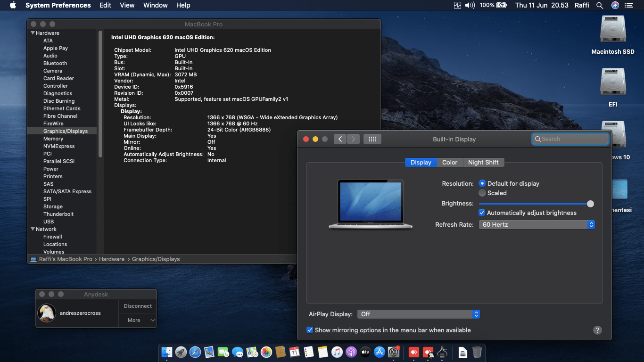Open Mail stamp icon in Dock
This screenshot has height=362, width=644.
point(209,352)
